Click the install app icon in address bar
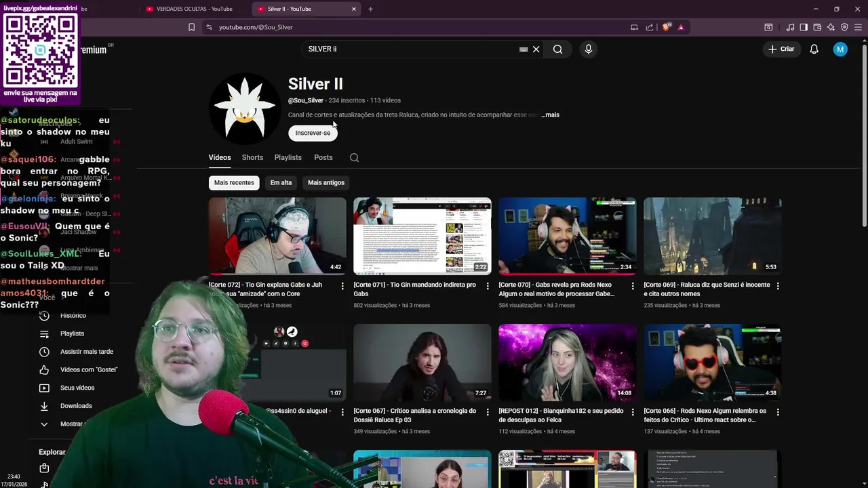The image size is (868, 488). (x=634, y=27)
